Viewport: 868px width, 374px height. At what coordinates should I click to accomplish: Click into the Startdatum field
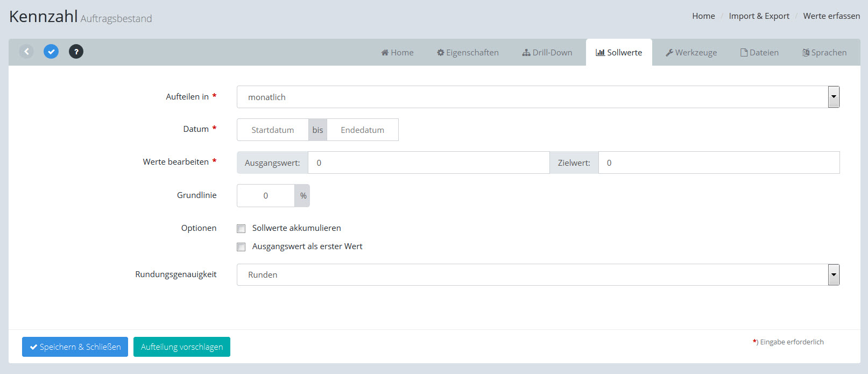click(x=273, y=130)
